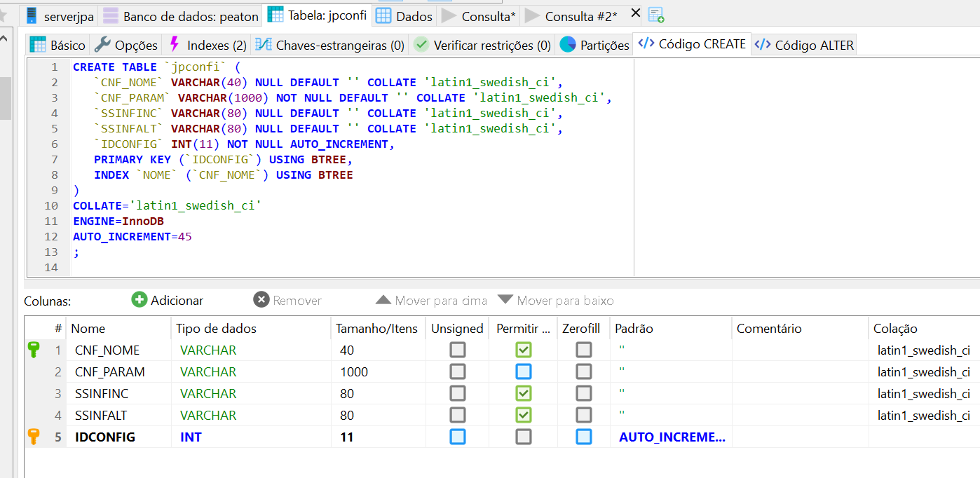Switch to the Código ALTER tab
Screen dimensions: 980x478
(804, 46)
